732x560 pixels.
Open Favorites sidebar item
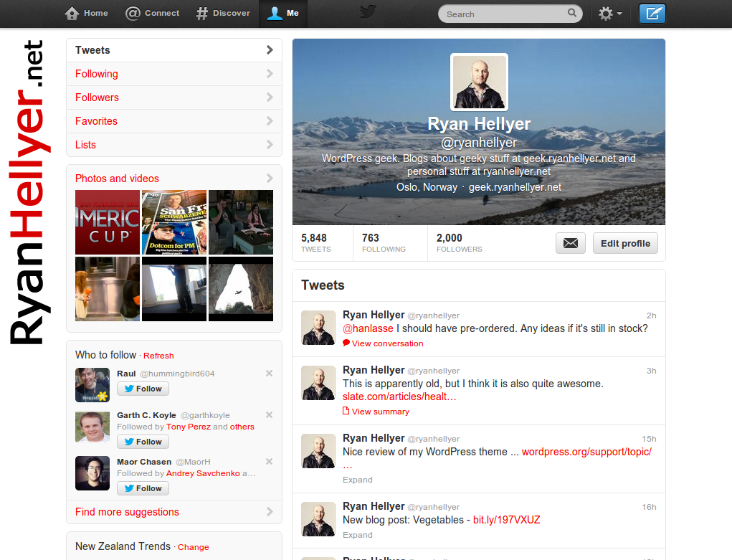pyautogui.click(x=174, y=121)
